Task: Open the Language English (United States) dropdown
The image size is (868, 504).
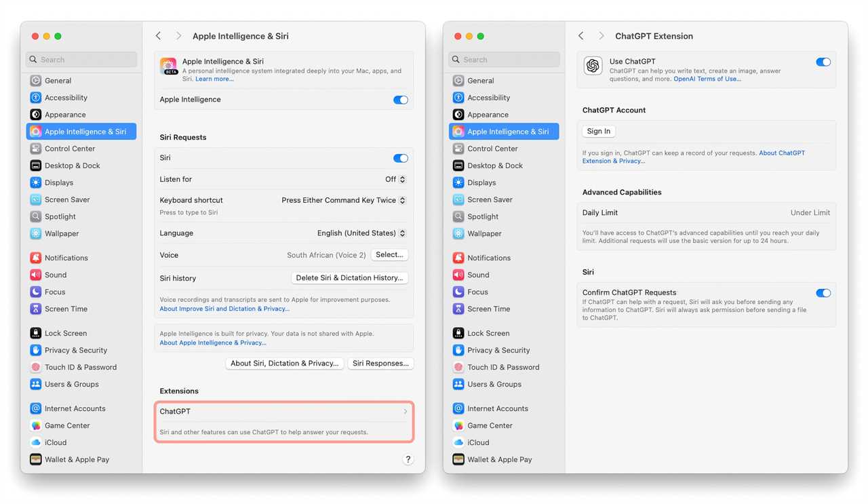Action: 361,233
